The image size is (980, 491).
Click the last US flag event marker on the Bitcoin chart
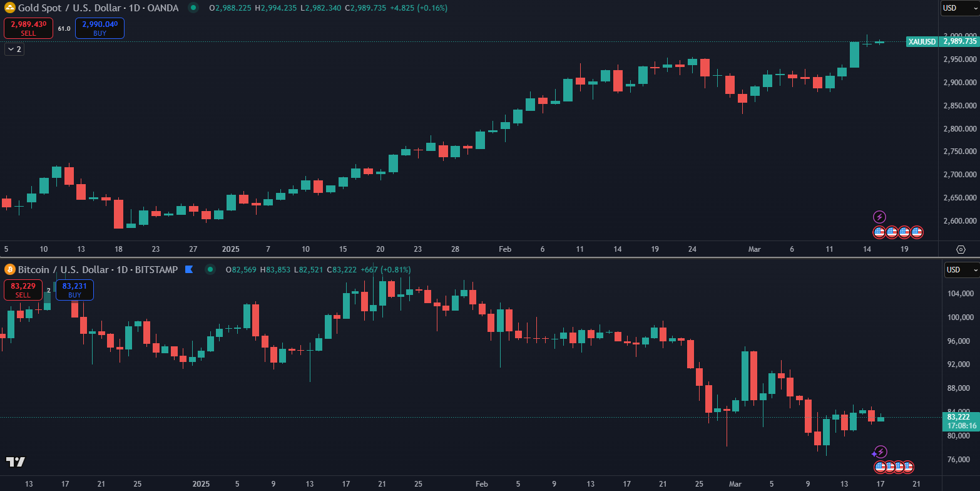pos(907,467)
